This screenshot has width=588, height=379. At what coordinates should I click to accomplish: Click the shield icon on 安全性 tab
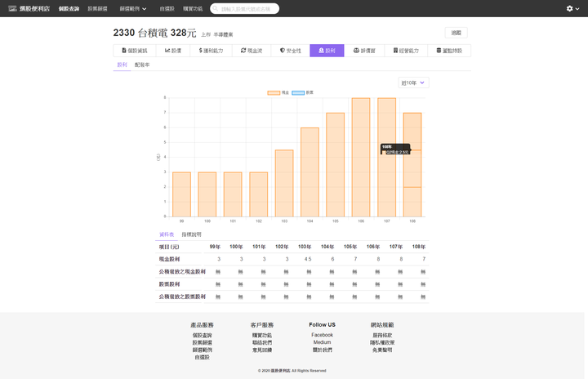(283, 51)
